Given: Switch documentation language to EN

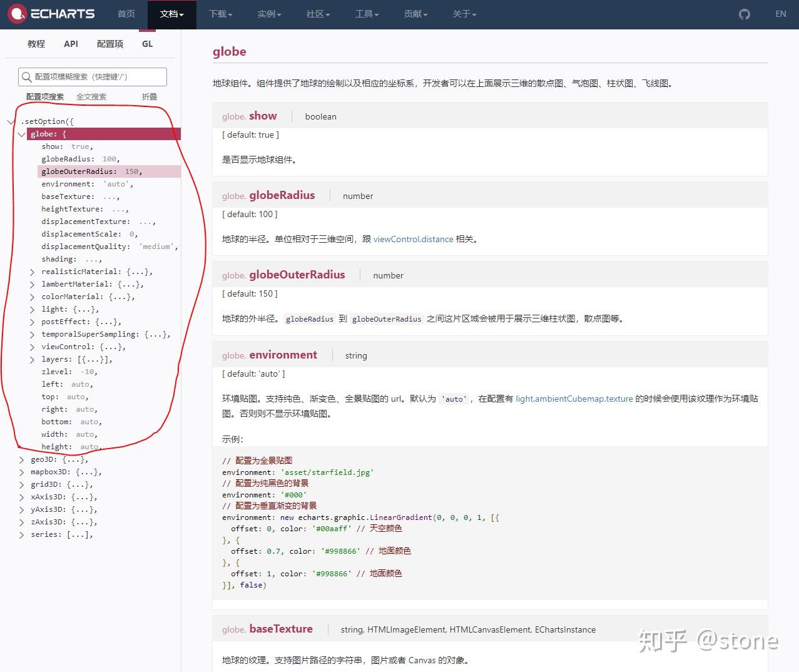Looking at the screenshot, I should 781,14.
